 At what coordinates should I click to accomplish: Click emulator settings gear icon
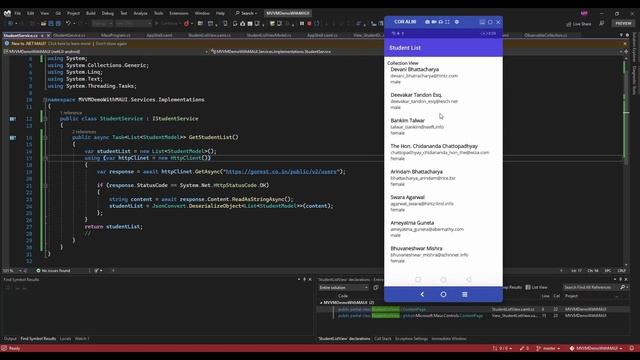pyautogui.click(x=457, y=22)
